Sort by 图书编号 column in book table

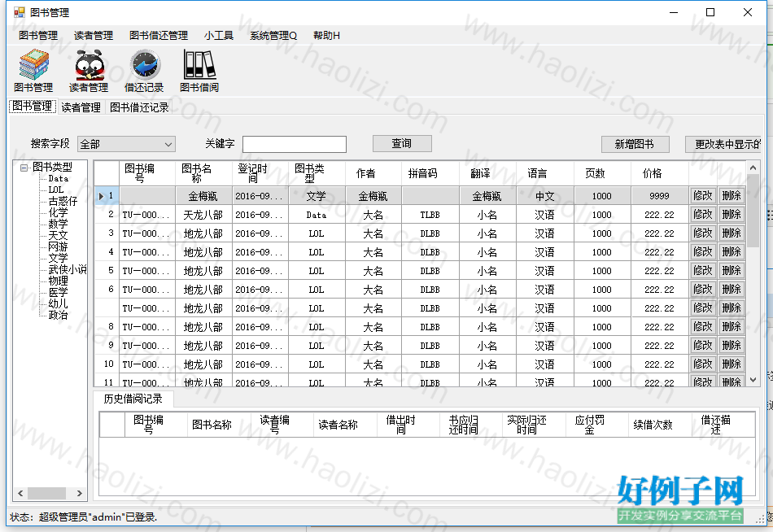pos(147,173)
